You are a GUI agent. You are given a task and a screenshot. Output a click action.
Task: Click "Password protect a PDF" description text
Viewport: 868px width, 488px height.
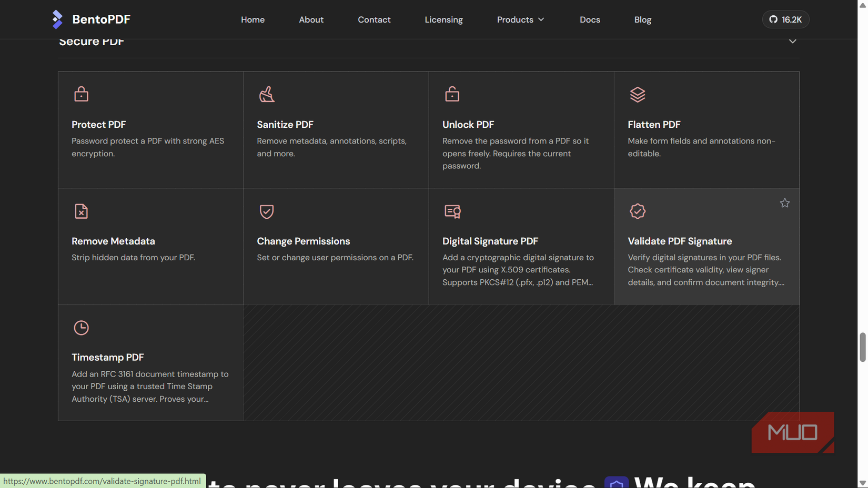pos(148,147)
